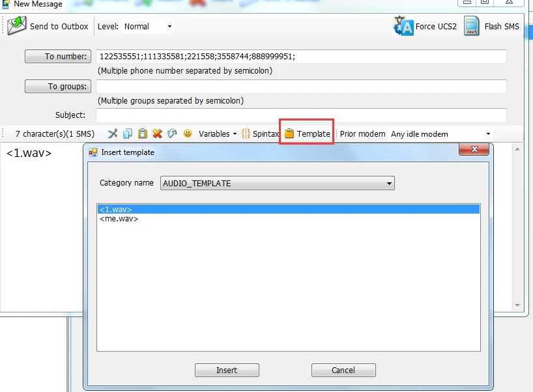Image resolution: width=533 pixels, height=392 pixels.
Task: Select the <1.wav> template entry
Action: [x=289, y=209]
